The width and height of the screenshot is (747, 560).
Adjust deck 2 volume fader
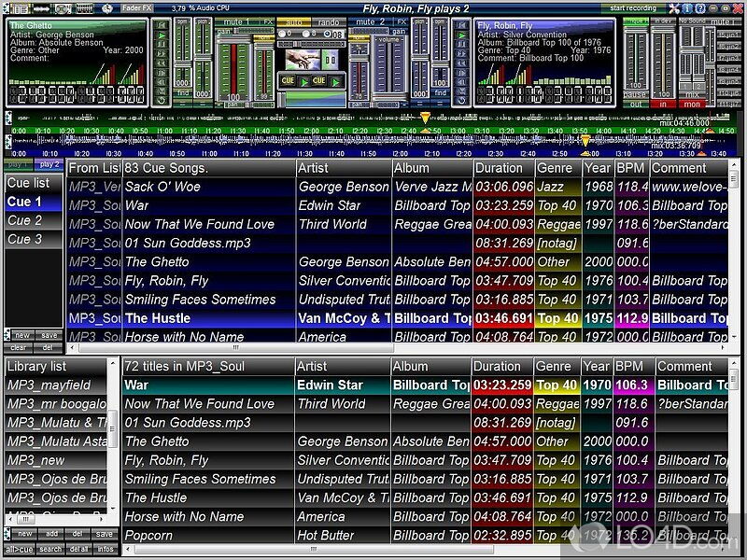[388, 66]
